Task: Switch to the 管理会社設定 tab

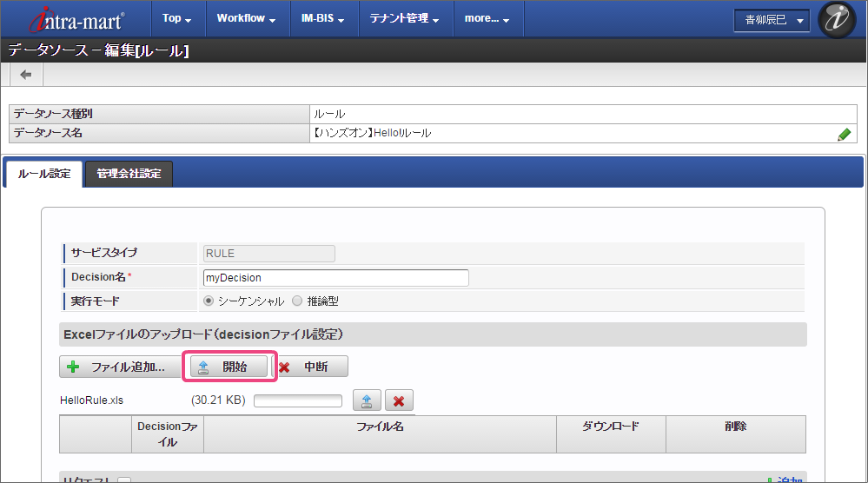Action: (129, 174)
